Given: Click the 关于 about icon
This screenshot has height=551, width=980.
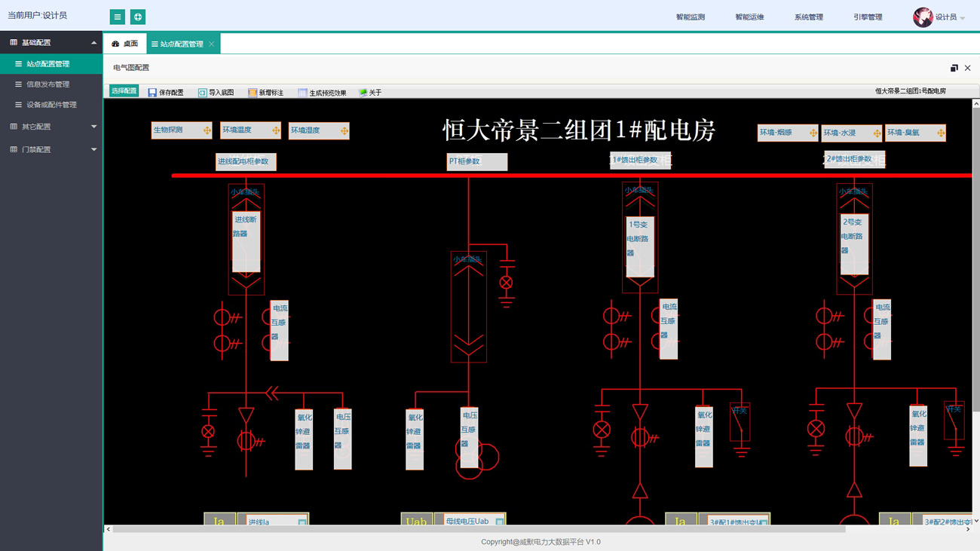Looking at the screenshot, I should coord(363,92).
